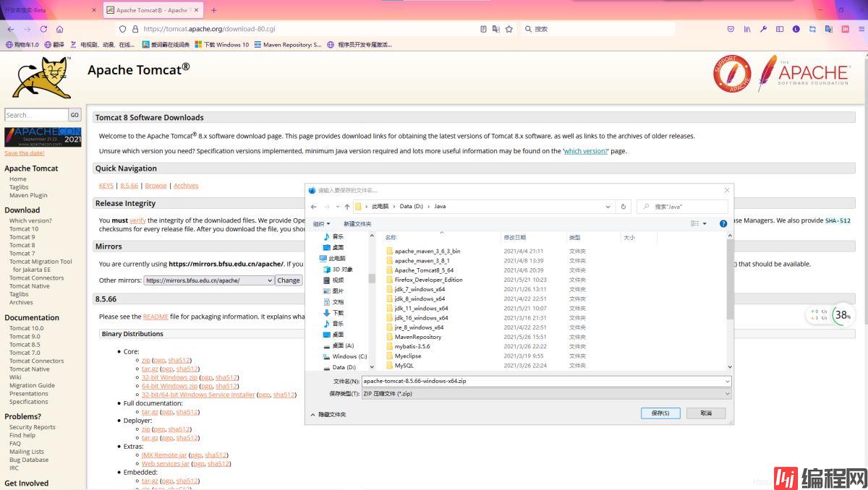Open the mirrors selection dropdown
868x490 pixels.
pos(208,280)
